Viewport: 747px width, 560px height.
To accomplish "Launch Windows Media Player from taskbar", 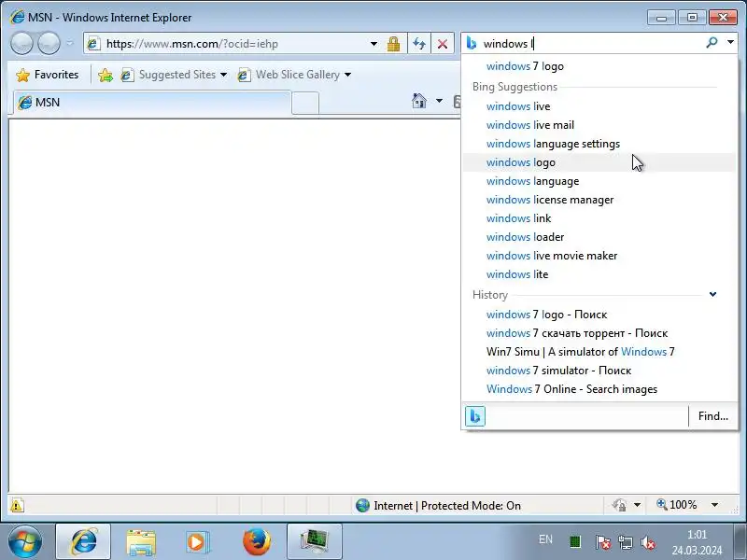I will click(x=197, y=542).
